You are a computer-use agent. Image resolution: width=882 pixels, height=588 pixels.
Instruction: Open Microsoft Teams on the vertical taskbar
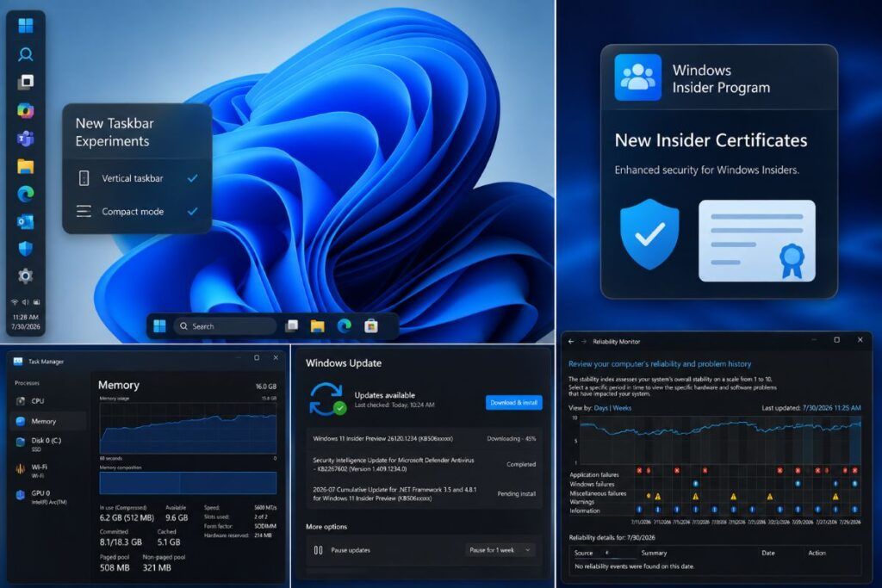tap(26, 139)
